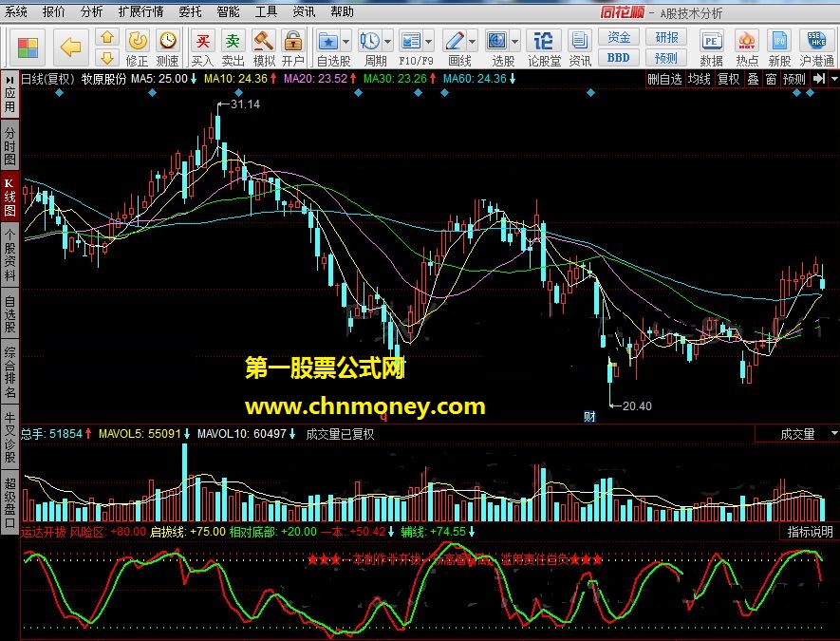Click the skip-to-end arrow icon
The height and width of the screenshot is (641, 840).
click(x=818, y=79)
